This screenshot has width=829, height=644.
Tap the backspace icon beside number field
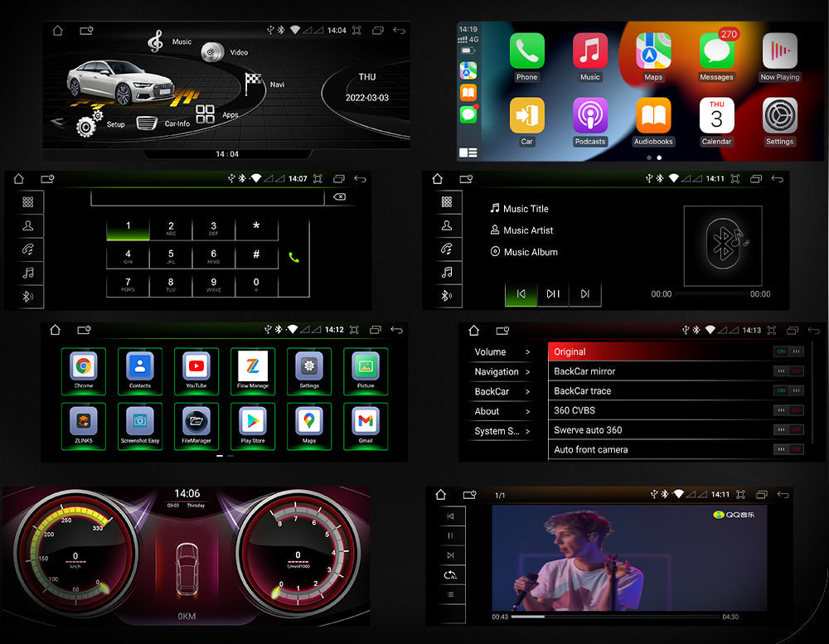click(x=339, y=197)
